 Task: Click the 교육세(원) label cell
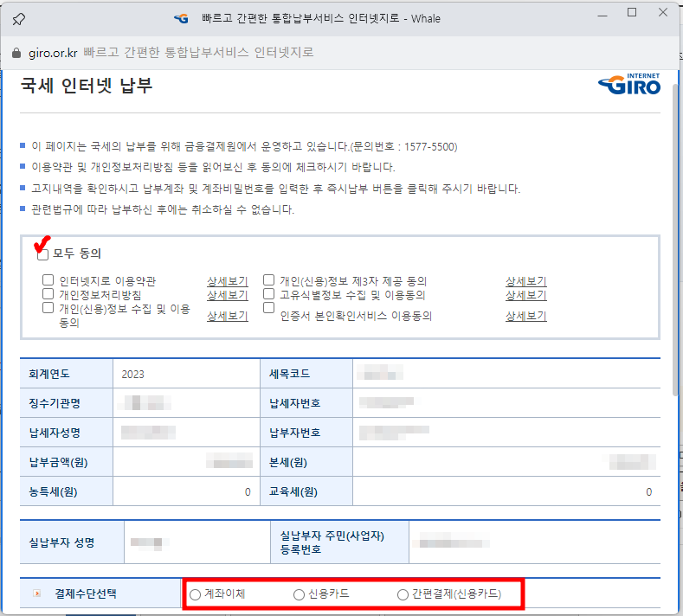pos(306,491)
